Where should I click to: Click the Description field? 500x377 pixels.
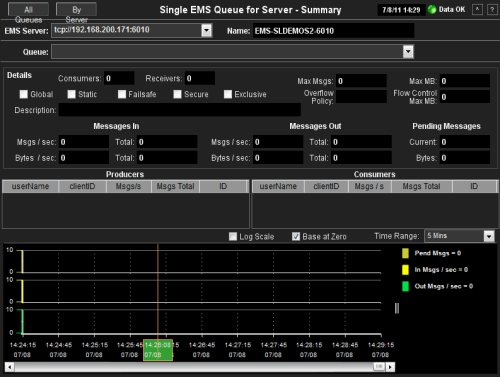(x=180, y=110)
